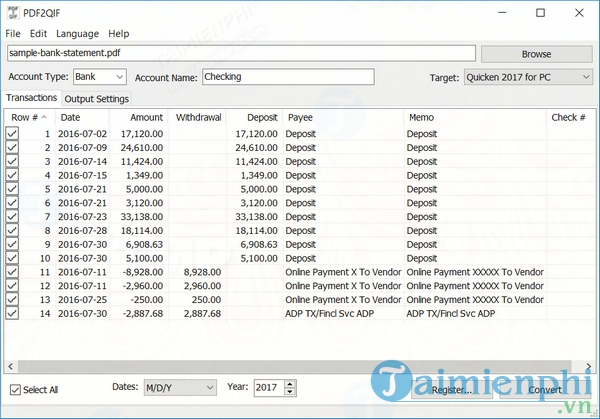The width and height of the screenshot is (600, 419).
Task: Uncheck the checkbox for row 4
Action: coord(12,175)
